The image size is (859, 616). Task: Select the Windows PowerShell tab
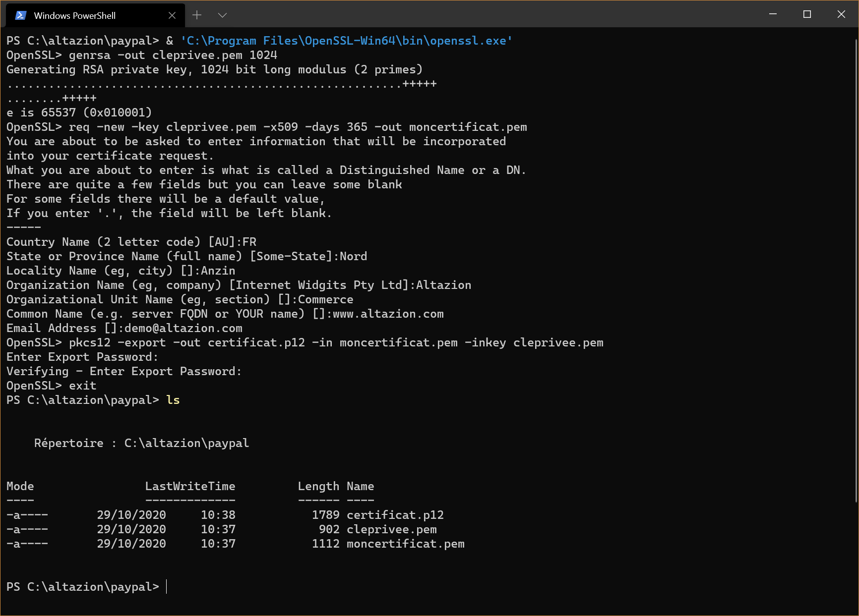pyautogui.click(x=95, y=15)
